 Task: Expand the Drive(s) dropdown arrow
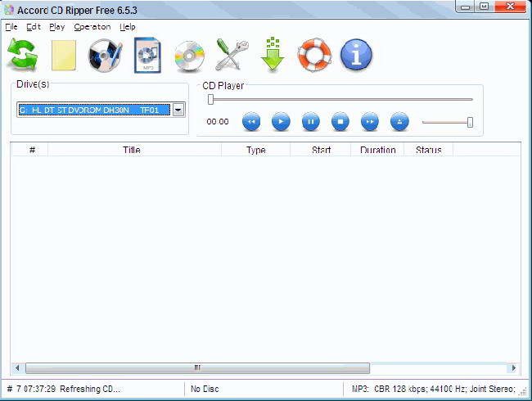pos(178,110)
